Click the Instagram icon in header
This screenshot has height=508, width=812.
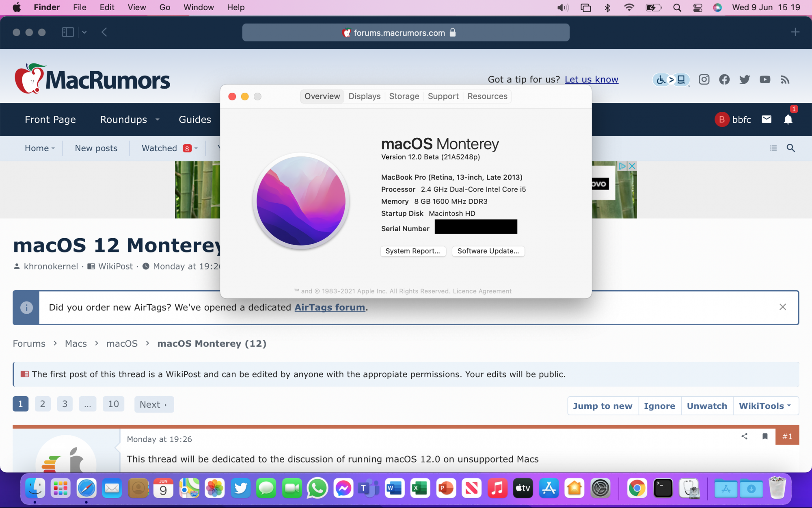(704, 80)
